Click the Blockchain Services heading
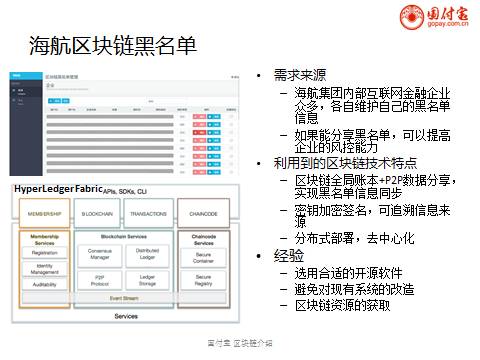Viewport: 480px width, 360px height. [x=124, y=236]
